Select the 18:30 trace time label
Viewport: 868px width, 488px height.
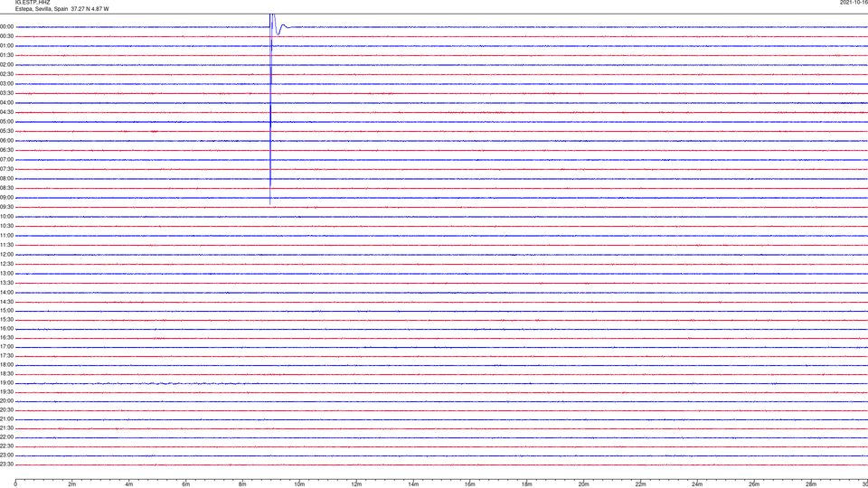pos(6,374)
